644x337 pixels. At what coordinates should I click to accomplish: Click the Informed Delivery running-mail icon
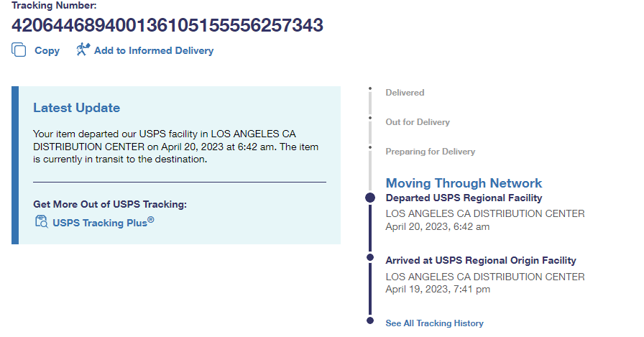click(83, 50)
